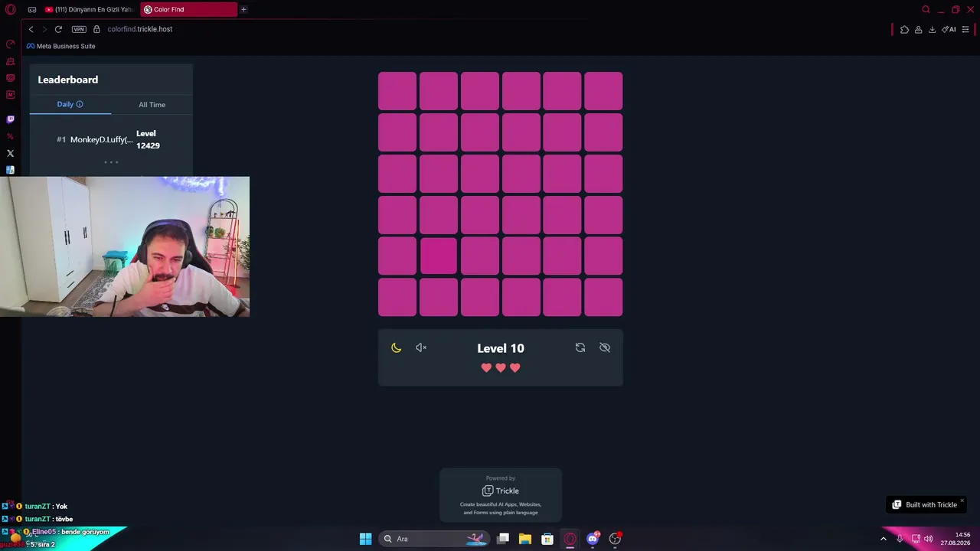Show hidden system tray icons
This screenshot has height=551, width=980.
click(884, 539)
